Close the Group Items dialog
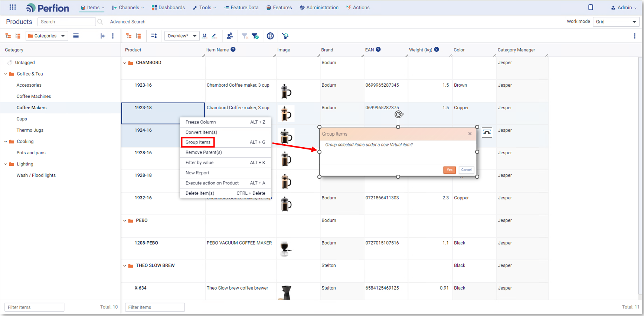This screenshot has width=644, height=316. pyautogui.click(x=470, y=134)
